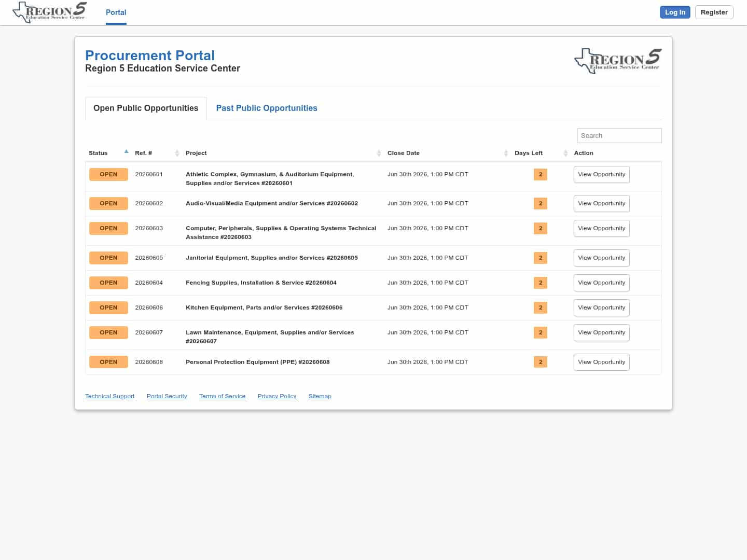This screenshot has height=560, width=747.
Task: Sort by Project column arrows
Action: pyautogui.click(x=379, y=153)
